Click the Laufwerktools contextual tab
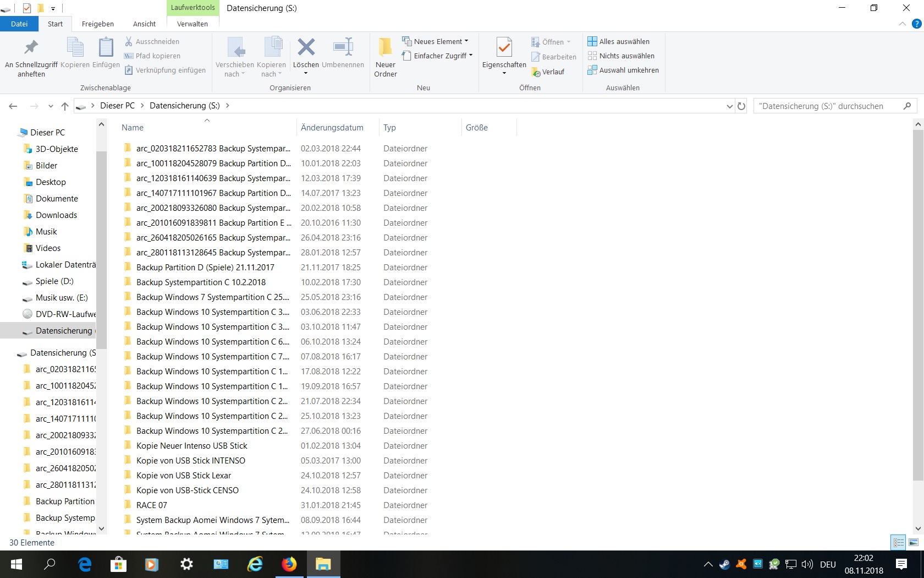924x578 pixels. tap(193, 8)
